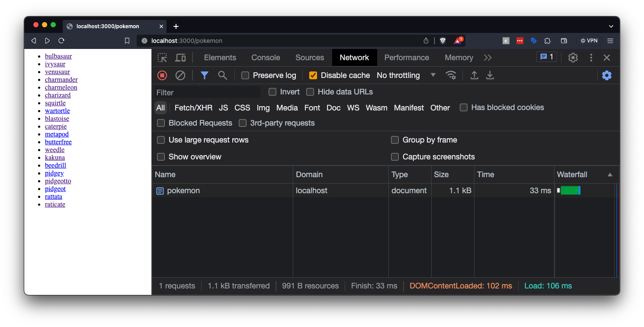Enable 3rd-party requests checkbox
The height and width of the screenshot is (327, 644).
click(243, 123)
